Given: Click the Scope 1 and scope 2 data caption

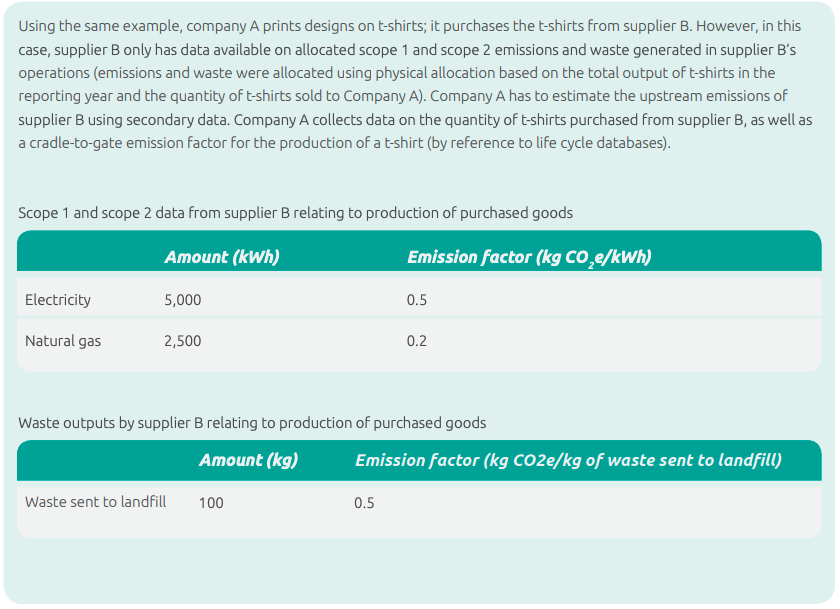Looking at the screenshot, I should 296,213.
